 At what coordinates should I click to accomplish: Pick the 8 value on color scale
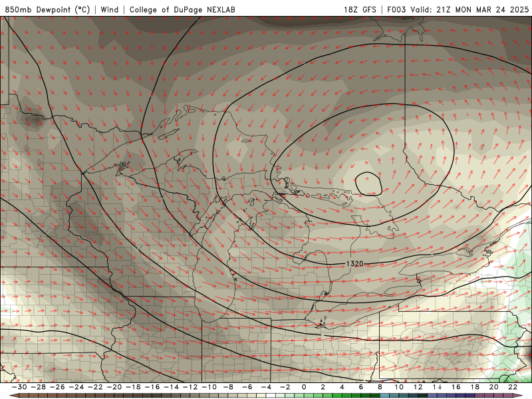pyautogui.click(x=380, y=387)
